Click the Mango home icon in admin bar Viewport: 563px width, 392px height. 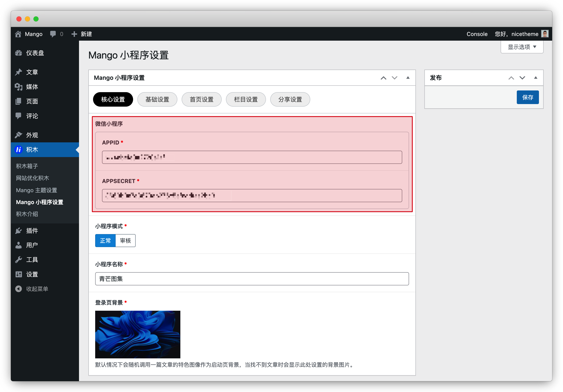pos(18,34)
